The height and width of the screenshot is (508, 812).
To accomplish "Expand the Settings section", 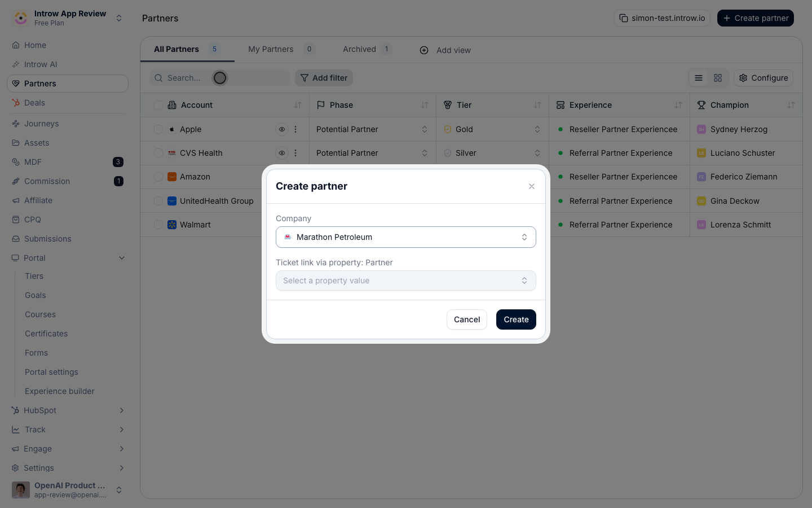I will click(x=122, y=468).
